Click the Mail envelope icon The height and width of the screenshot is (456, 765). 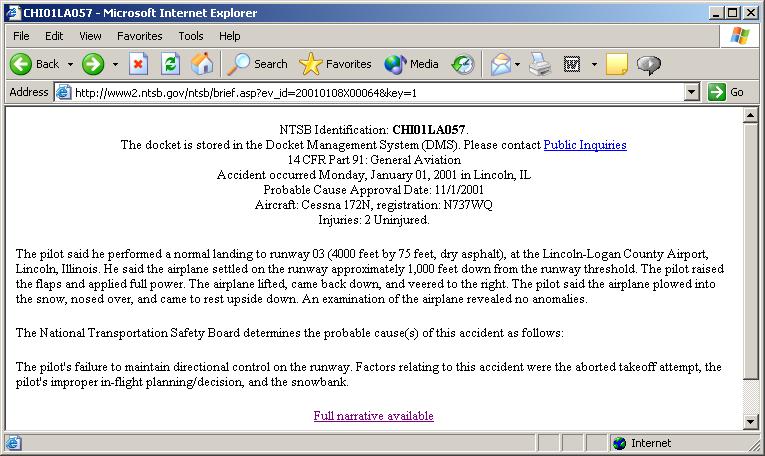pos(501,64)
